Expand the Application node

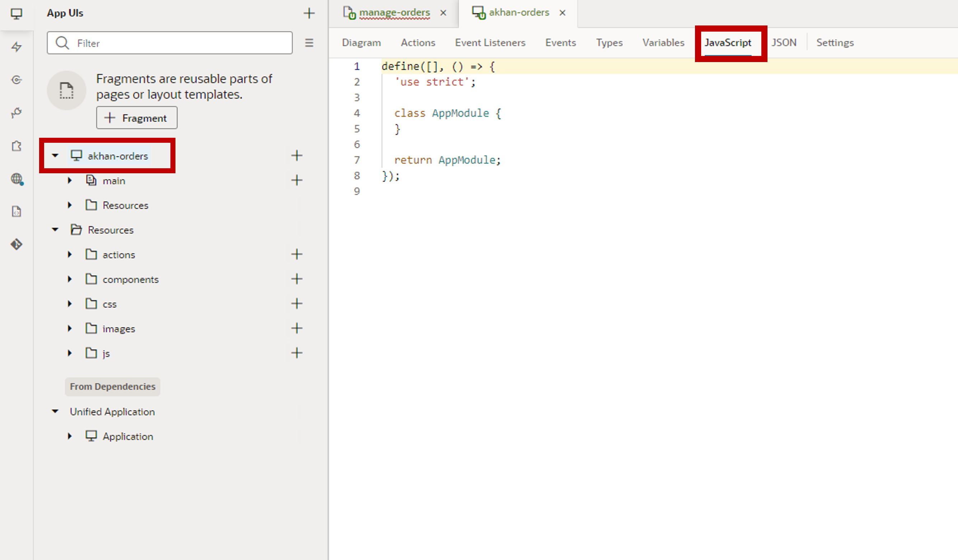click(x=70, y=437)
